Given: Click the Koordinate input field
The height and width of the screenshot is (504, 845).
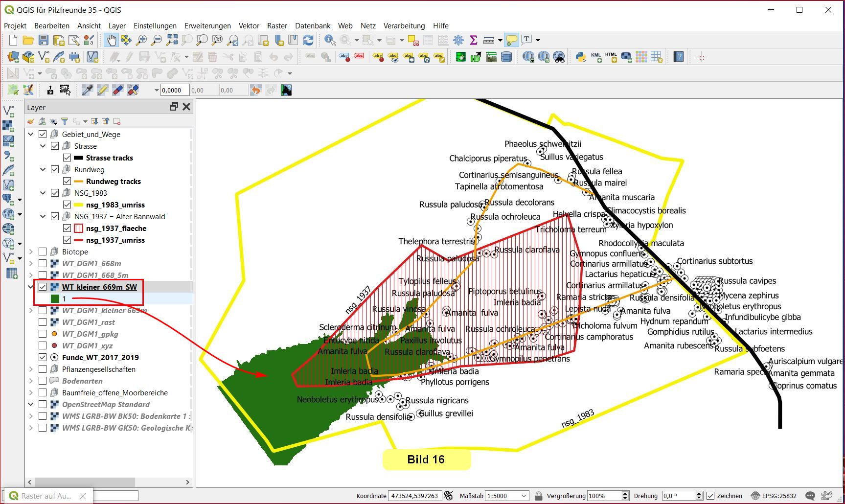Looking at the screenshot, I should pyautogui.click(x=415, y=496).
